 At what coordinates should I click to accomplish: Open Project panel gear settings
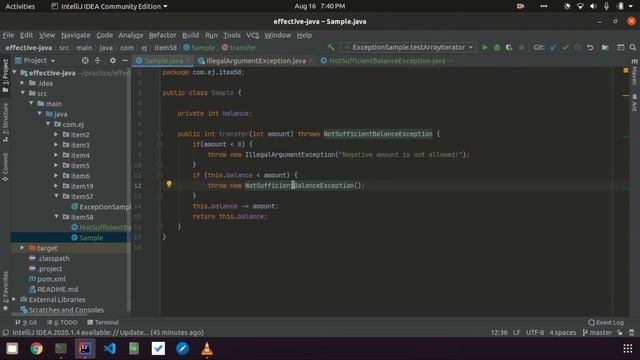coord(113,60)
